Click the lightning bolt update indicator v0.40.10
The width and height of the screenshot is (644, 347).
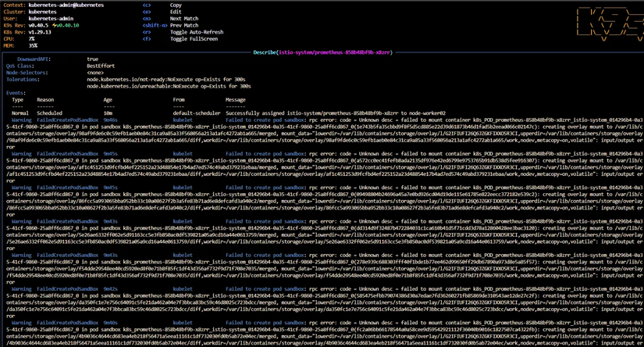[x=66, y=26]
